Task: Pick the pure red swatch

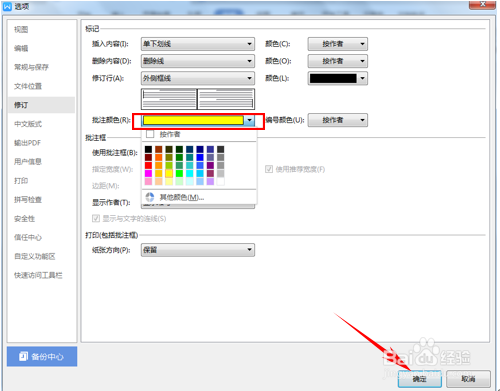Action: [x=148, y=165]
